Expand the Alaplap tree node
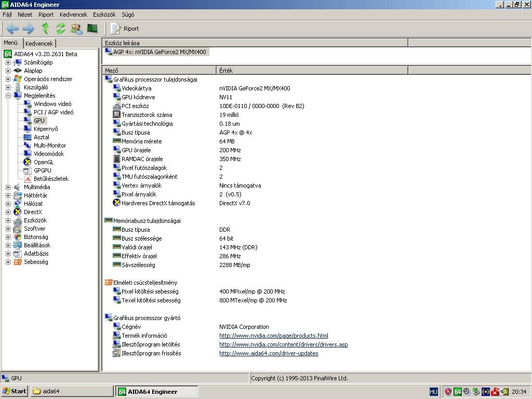 tap(8, 71)
